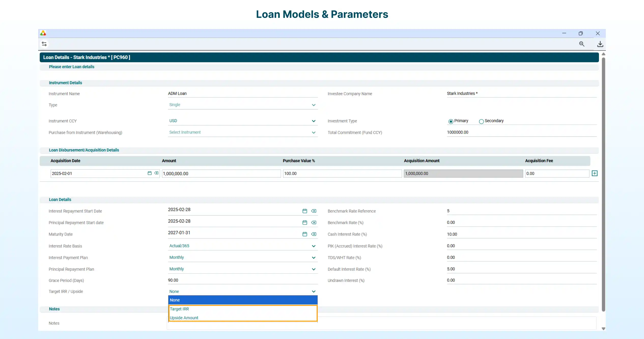Close the application window

click(x=598, y=33)
